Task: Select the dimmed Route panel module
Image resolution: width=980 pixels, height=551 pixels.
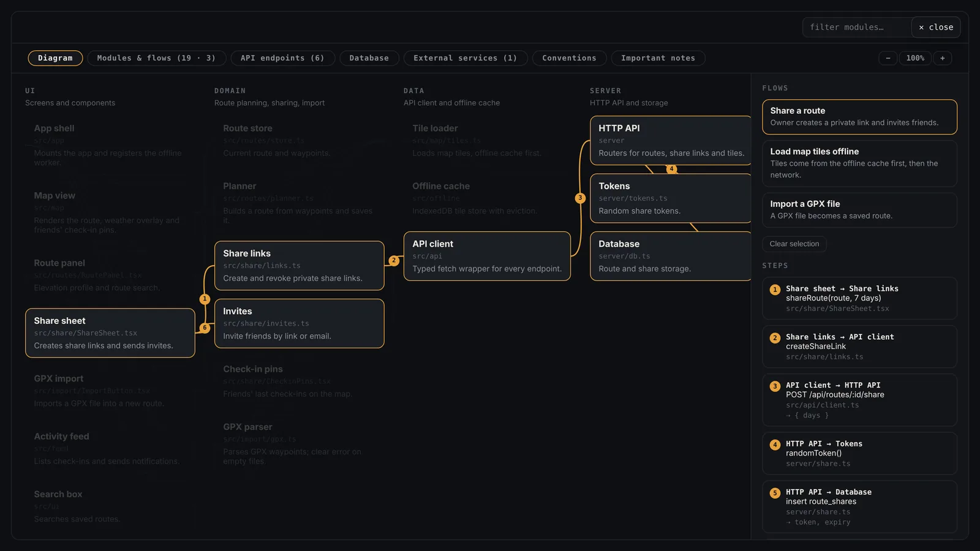Action: click(110, 275)
